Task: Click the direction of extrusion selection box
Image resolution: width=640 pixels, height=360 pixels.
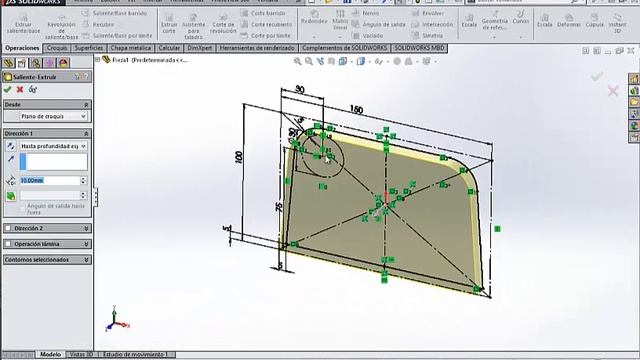Action: [53, 162]
